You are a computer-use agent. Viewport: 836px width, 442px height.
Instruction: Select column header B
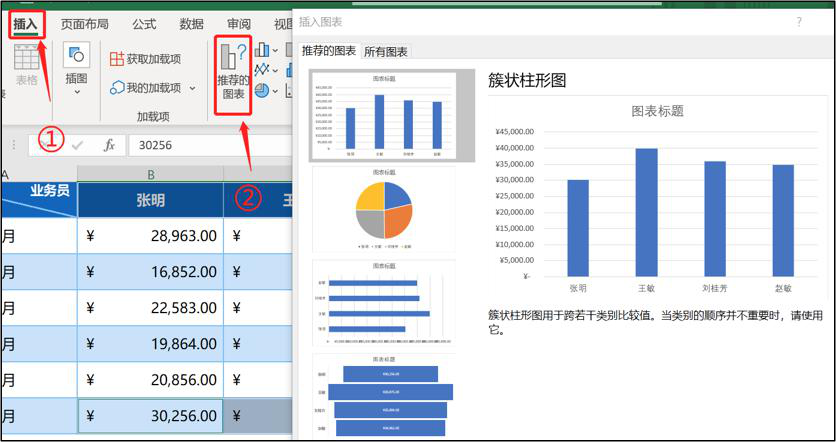(150, 173)
